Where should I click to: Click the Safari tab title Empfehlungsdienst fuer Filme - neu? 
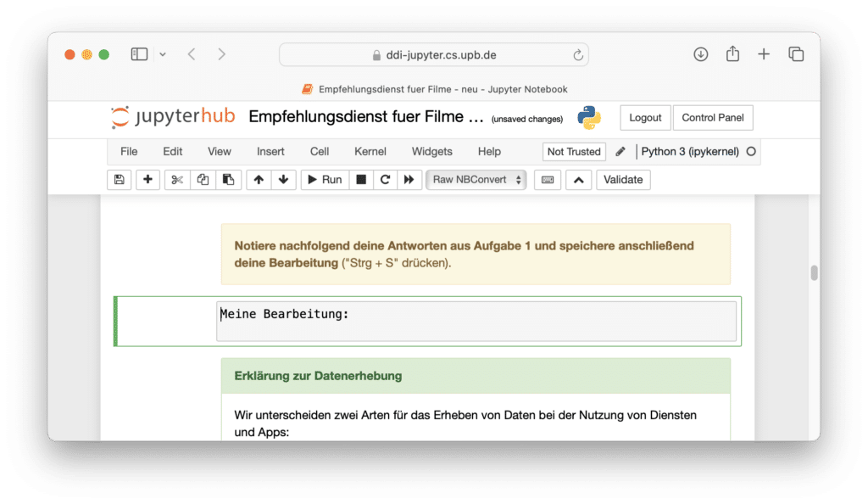coord(442,89)
